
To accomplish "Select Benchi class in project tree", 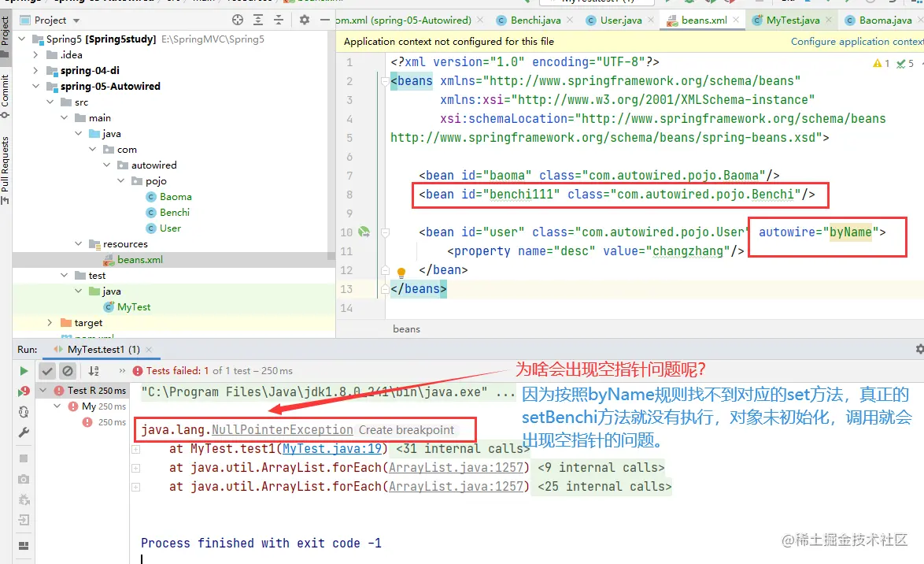I will coord(175,213).
